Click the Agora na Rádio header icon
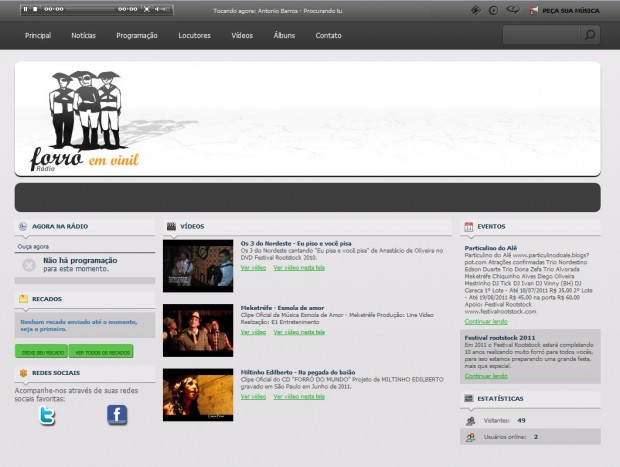620x467 pixels. (x=23, y=226)
